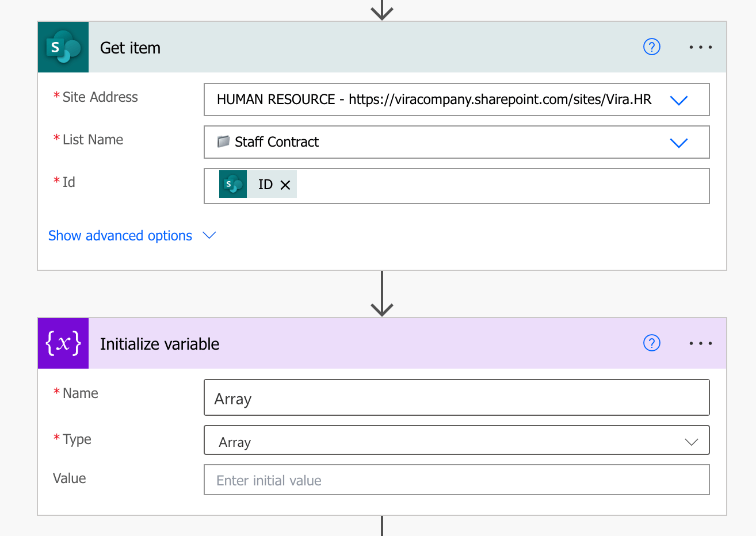This screenshot has height=536, width=756.
Task: Remove the ID dynamic content token
Action: click(x=285, y=185)
